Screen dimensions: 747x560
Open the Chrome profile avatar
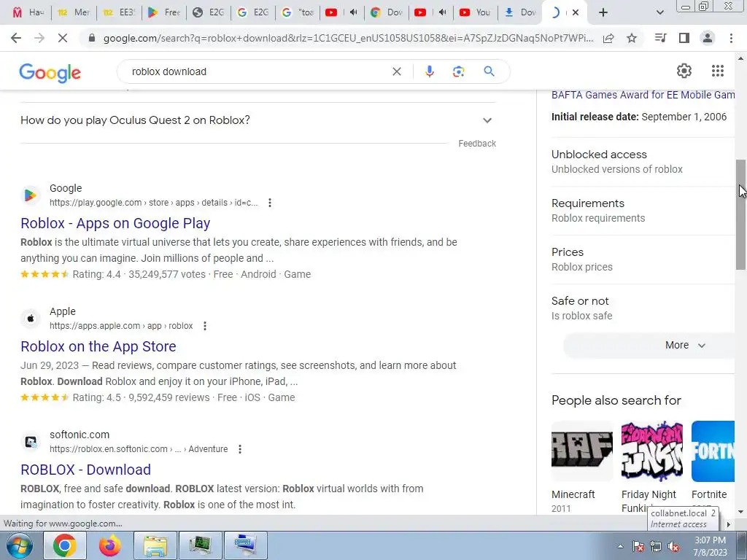click(708, 38)
